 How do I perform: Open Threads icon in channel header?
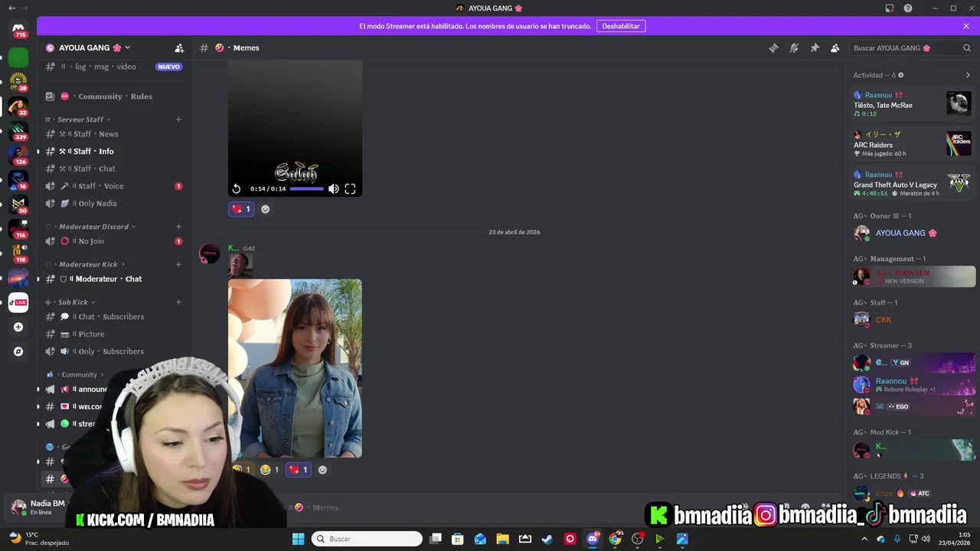coord(773,47)
